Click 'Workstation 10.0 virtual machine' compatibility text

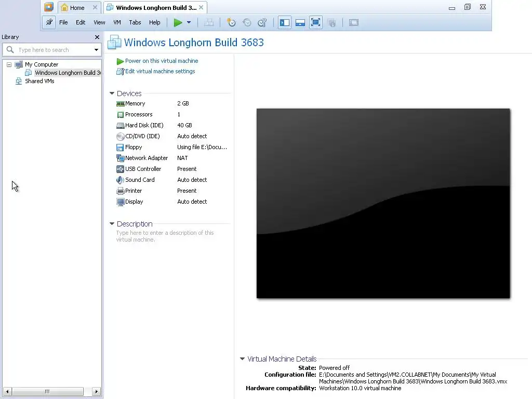[360, 388]
